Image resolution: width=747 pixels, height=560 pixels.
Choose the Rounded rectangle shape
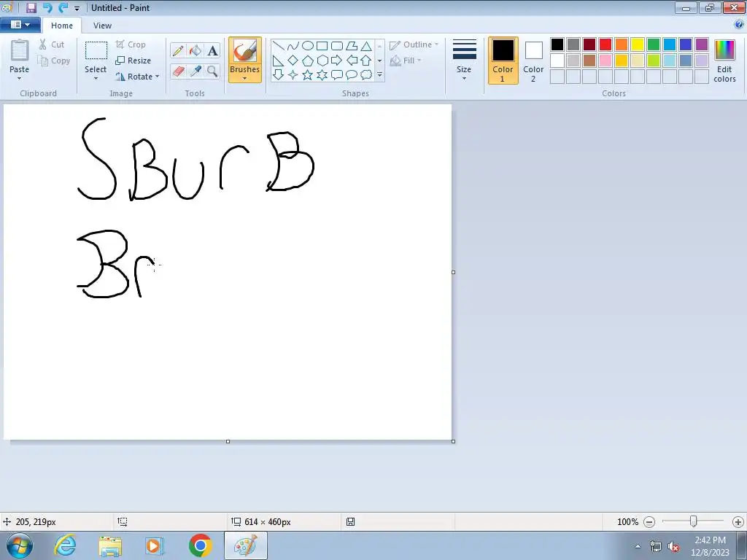pos(337,46)
